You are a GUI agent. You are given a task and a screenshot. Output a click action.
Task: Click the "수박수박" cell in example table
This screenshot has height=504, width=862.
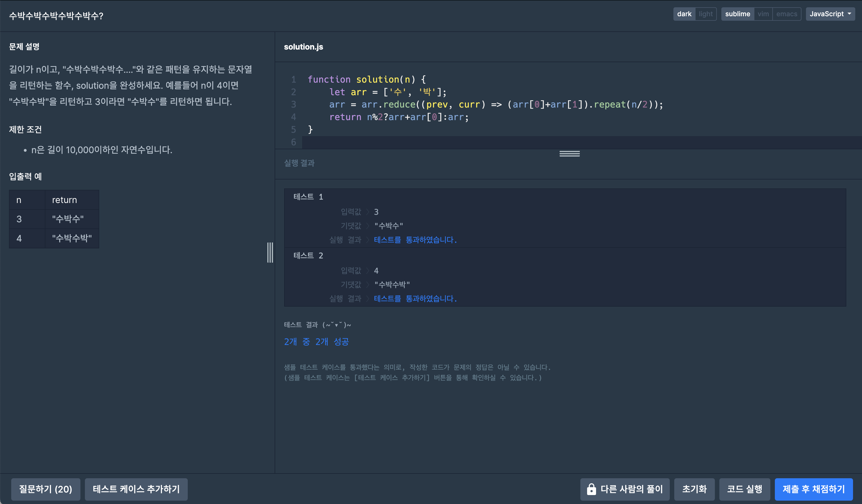(72, 238)
